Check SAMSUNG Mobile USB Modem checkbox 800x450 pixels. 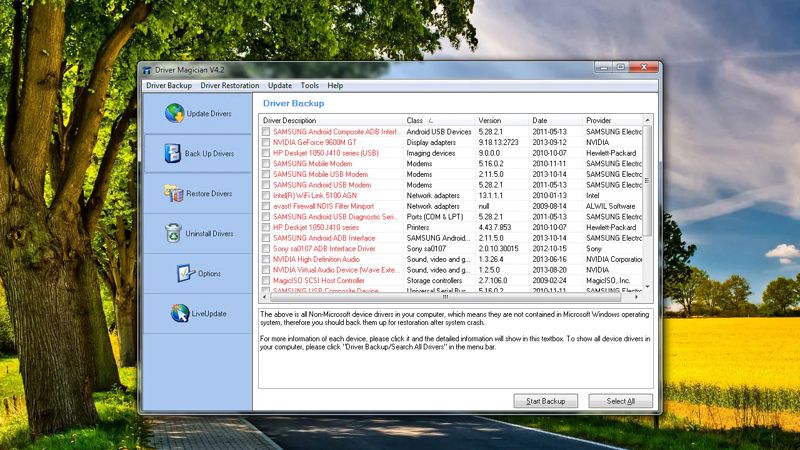266,174
